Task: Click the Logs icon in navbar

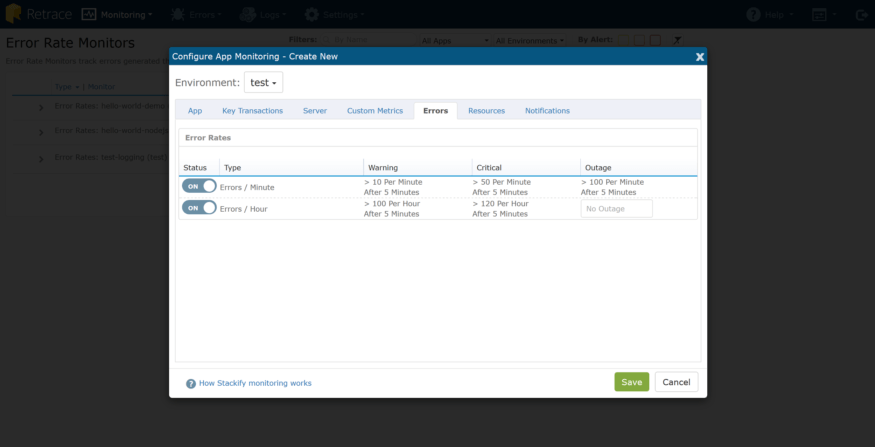Action: pos(248,15)
